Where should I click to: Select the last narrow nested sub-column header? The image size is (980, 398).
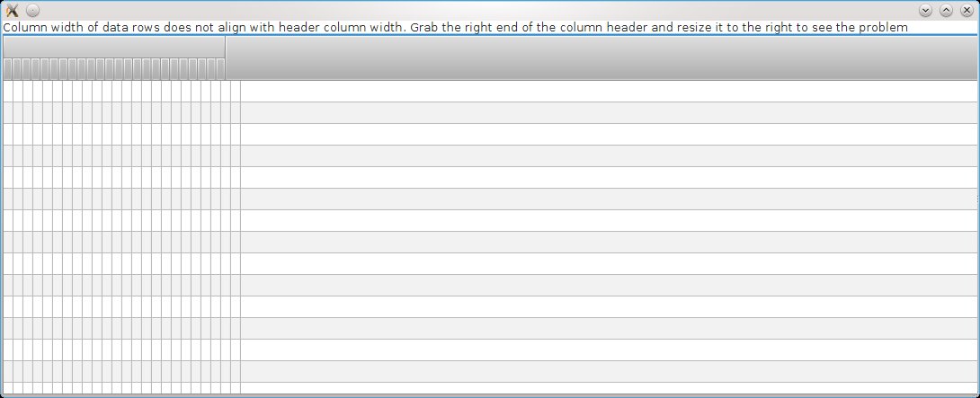point(221,69)
